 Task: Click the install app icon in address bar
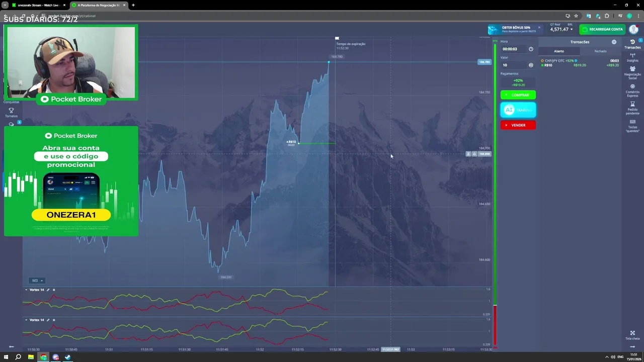(568, 16)
